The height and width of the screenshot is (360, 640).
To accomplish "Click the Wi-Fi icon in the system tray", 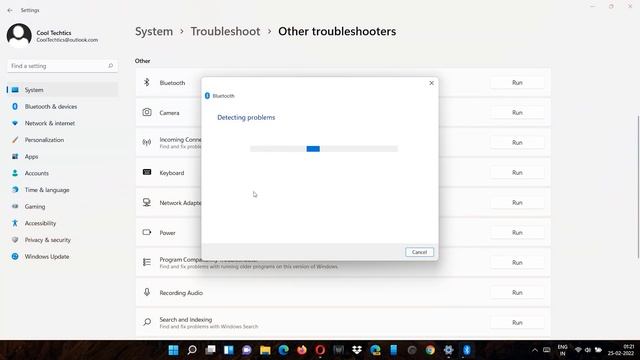I will pos(578,350).
